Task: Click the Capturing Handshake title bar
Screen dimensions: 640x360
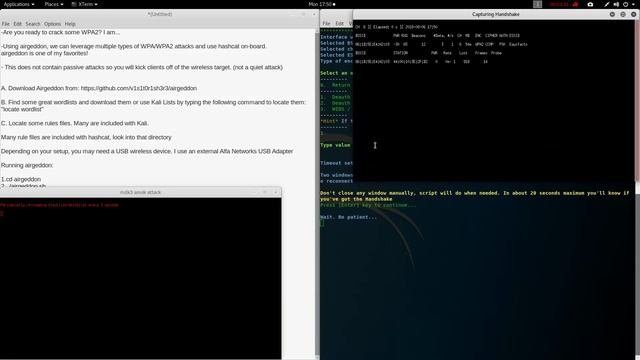Action: point(496,14)
